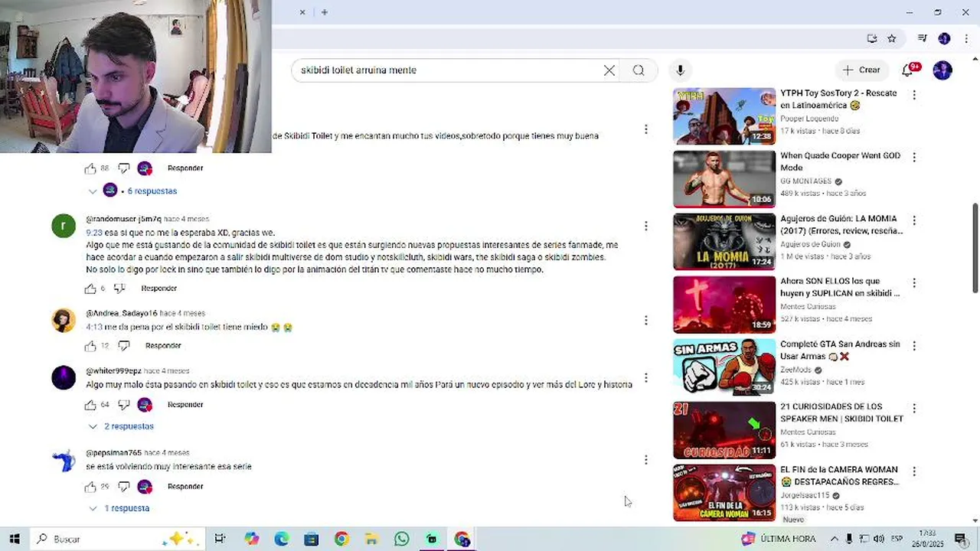Open When Quade Cooper Went GOD Mode thumbnail
The width and height of the screenshot is (980, 551).
724,179
